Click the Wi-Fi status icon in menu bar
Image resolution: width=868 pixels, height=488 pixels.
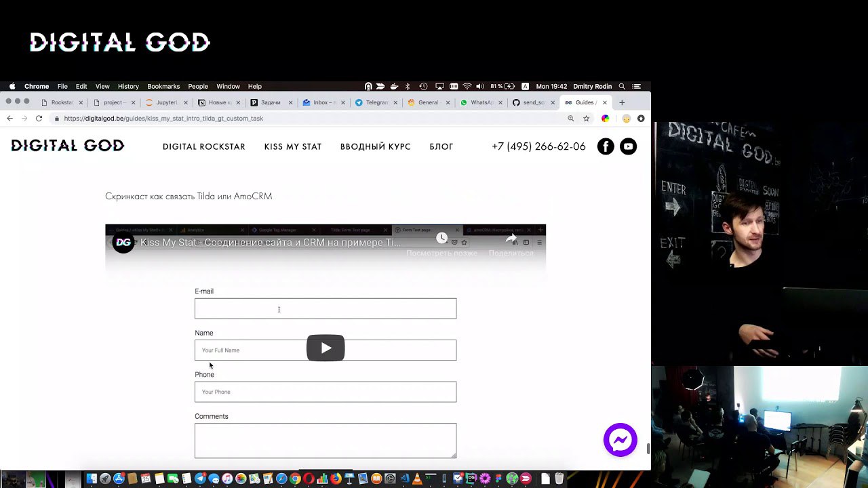pos(467,86)
